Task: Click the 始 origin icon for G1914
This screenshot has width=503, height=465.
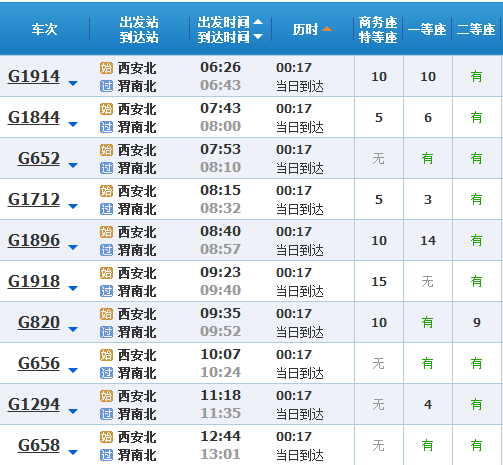Action: (x=106, y=68)
